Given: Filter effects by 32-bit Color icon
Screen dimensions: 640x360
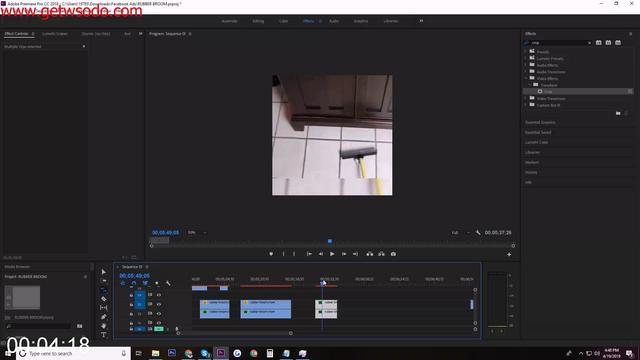Looking at the screenshot, I should pyautogui.click(x=608, y=42).
